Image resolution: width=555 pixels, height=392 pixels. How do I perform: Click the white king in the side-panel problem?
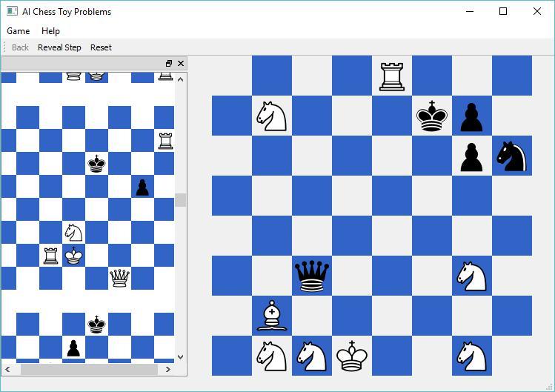pos(73,256)
